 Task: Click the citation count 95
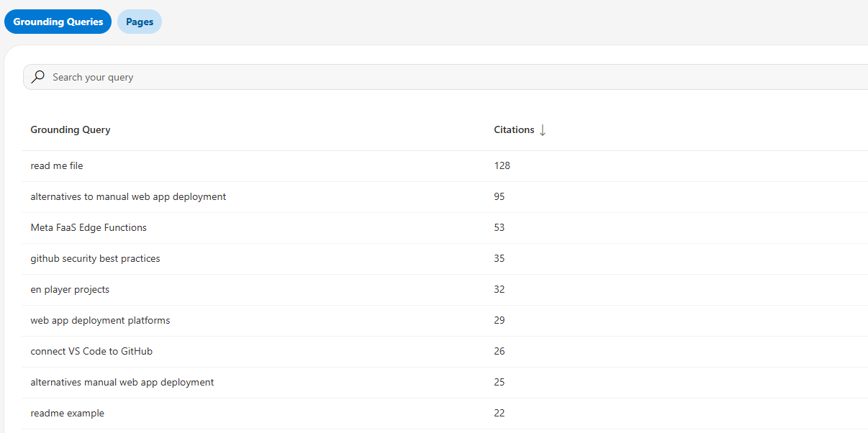click(499, 196)
